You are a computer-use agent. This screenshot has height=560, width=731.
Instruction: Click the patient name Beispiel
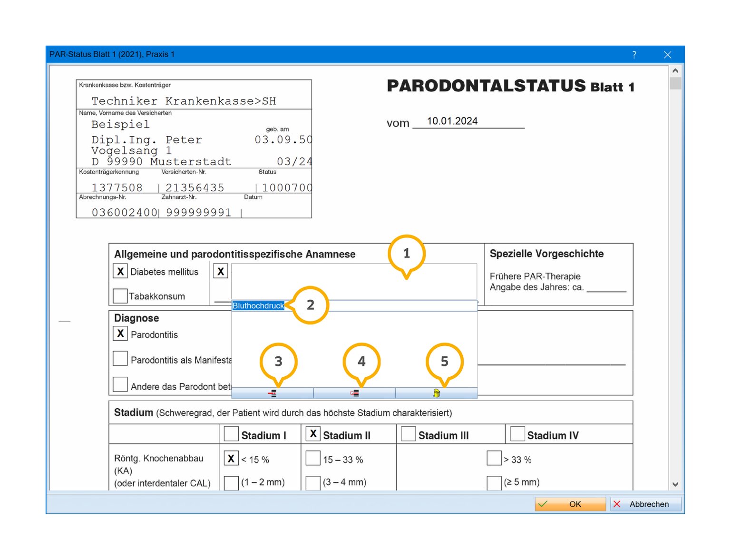(120, 124)
